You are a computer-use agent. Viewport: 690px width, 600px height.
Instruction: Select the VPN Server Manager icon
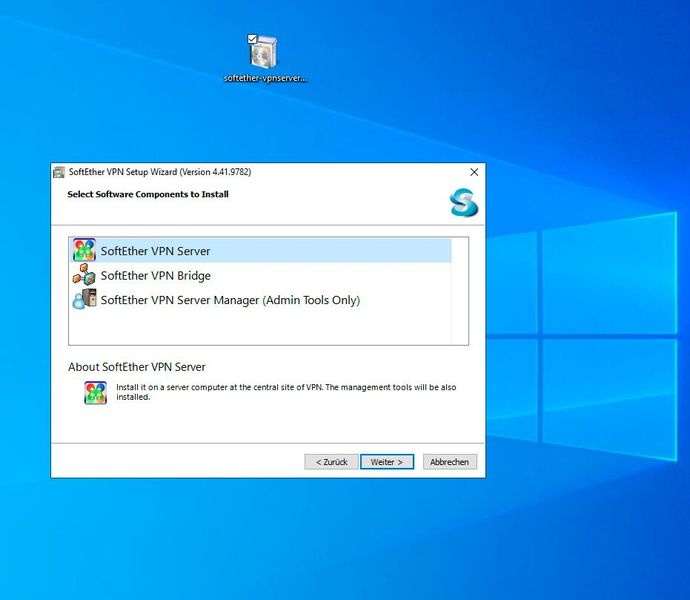[84, 299]
